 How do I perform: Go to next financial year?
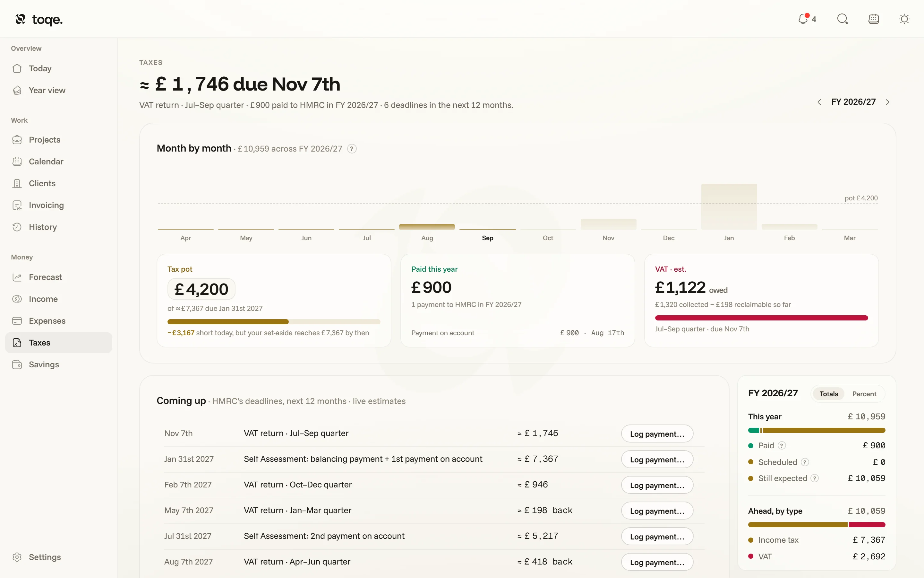(x=887, y=102)
